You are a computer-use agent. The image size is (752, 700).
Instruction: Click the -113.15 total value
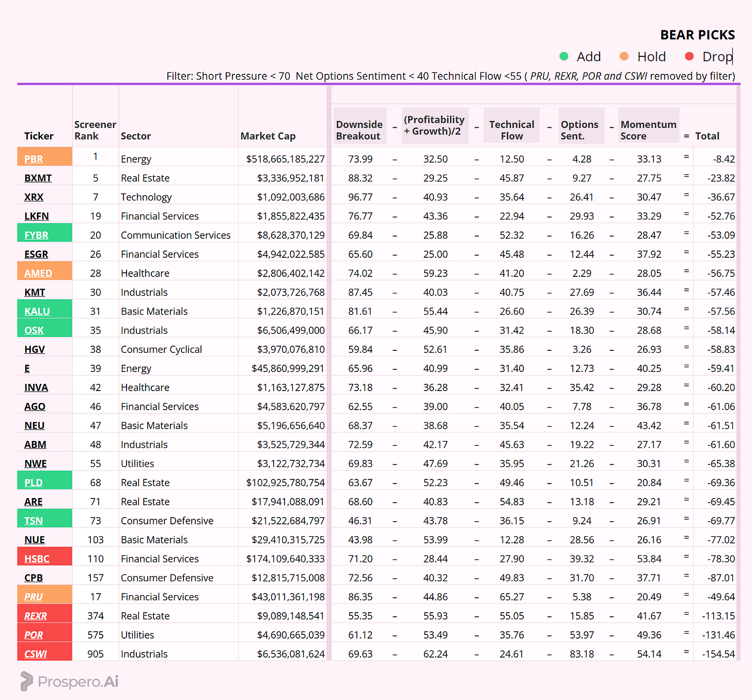click(x=718, y=616)
